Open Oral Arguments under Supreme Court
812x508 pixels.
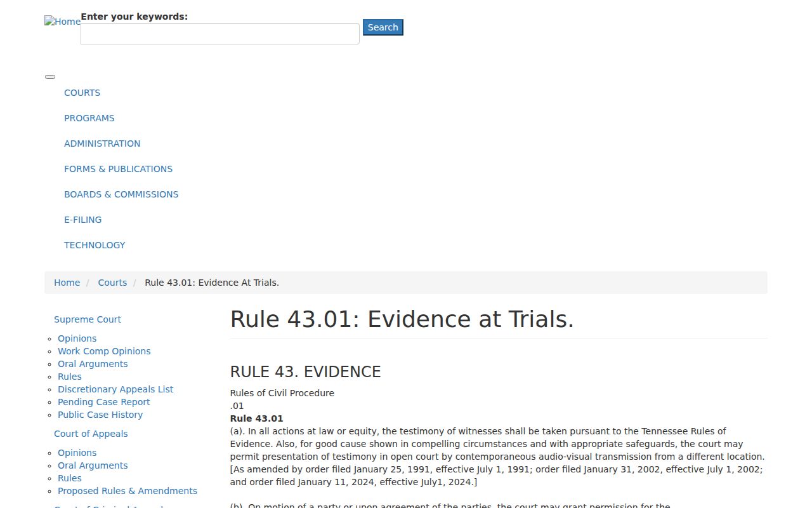(x=93, y=364)
